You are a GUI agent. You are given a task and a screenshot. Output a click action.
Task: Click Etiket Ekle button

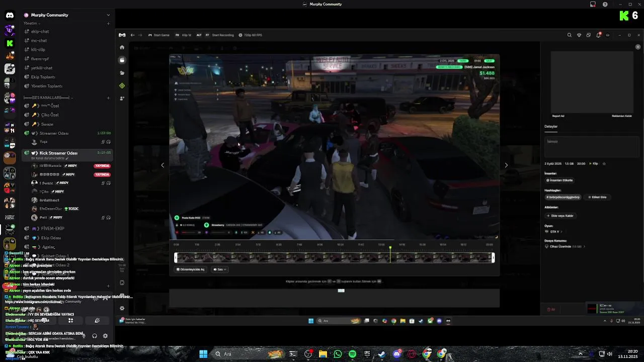click(x=597, y=197)
